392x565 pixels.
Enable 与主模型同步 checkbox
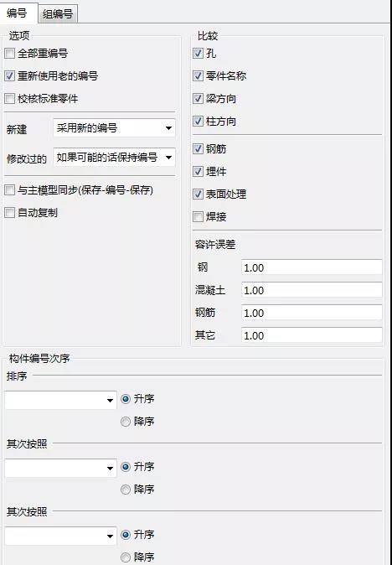10,190
